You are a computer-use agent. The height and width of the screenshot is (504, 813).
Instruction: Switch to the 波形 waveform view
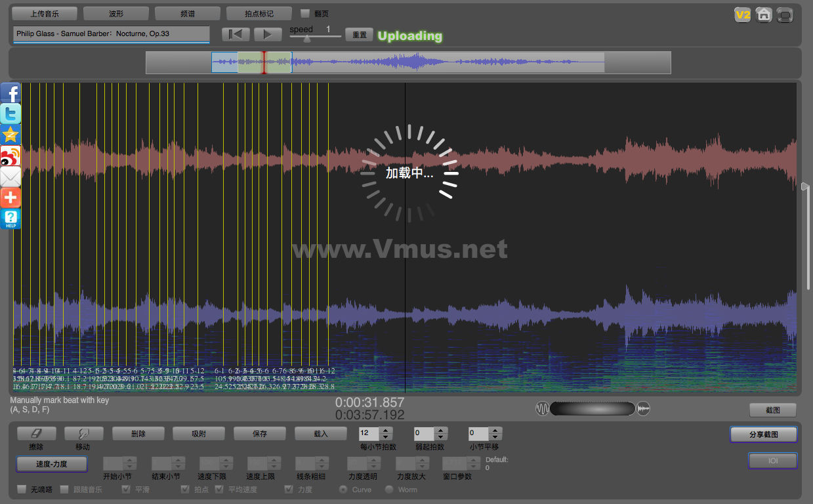point(116,13)
